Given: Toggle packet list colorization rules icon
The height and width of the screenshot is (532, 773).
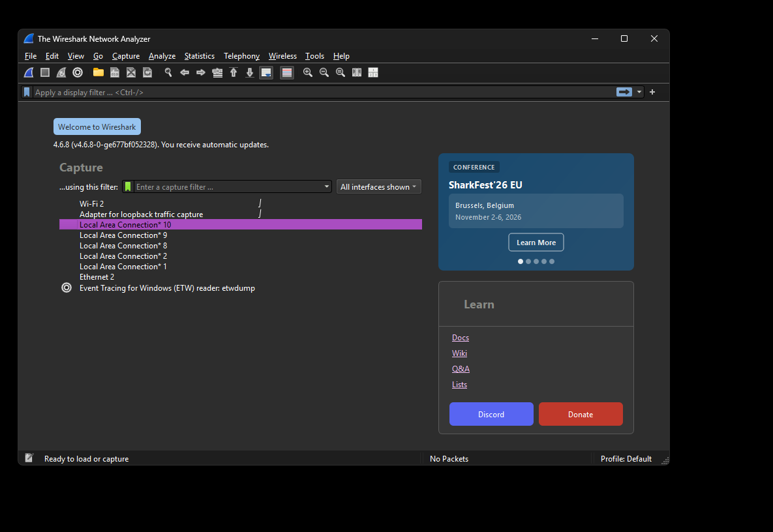Looking at the screenshot, I should [287, 72].
